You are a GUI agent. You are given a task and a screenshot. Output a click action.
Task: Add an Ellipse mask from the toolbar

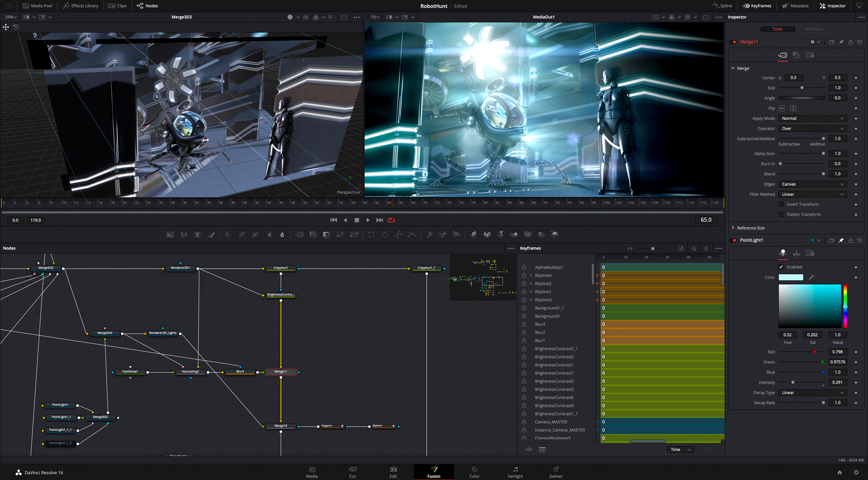coord(385,234)
